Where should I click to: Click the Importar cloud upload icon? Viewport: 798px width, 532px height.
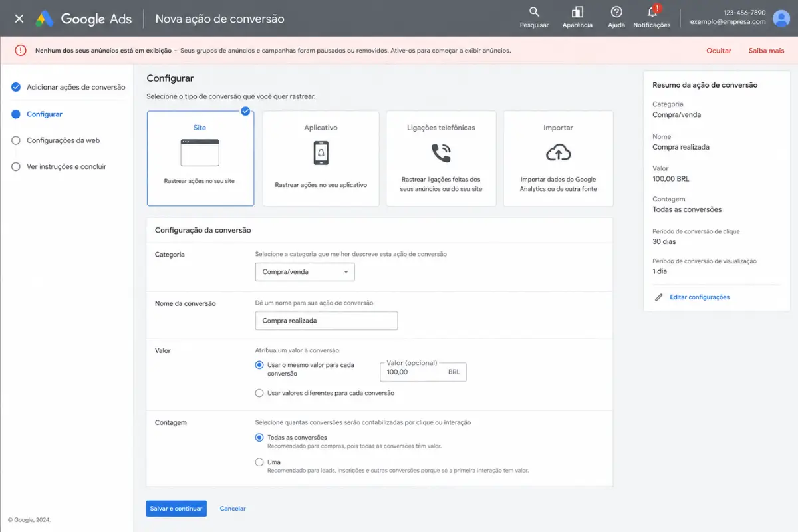pos(558,153)
